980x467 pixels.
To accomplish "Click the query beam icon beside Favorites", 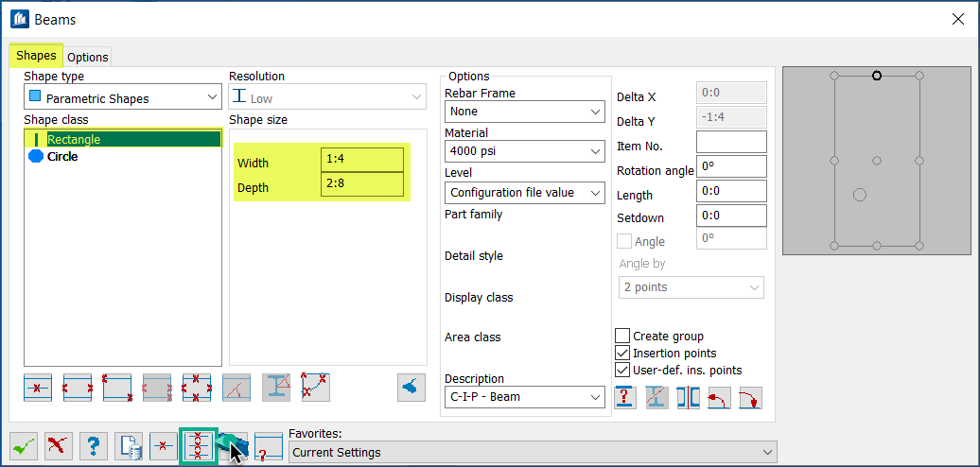I will pos(268,446).
